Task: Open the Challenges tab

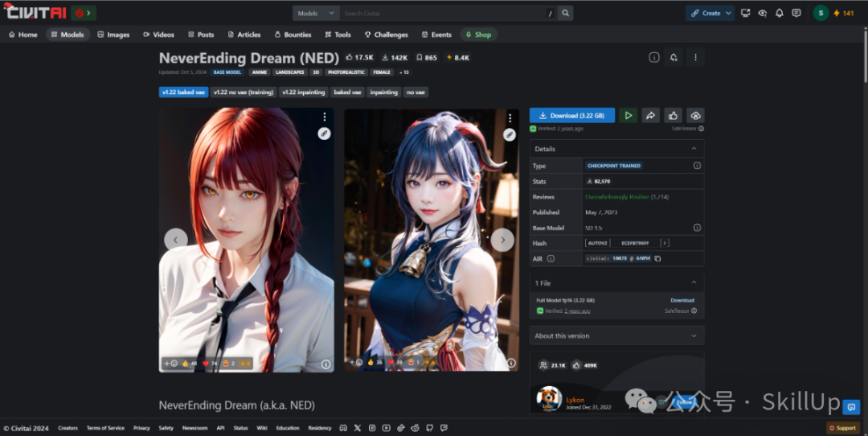Action: click(386, 35)
